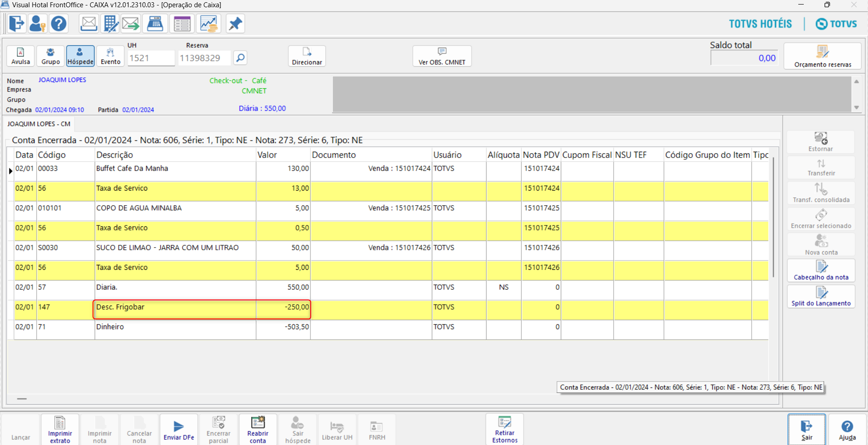
Task: Click the cash register toolbar icon
Action: point(155,24)
